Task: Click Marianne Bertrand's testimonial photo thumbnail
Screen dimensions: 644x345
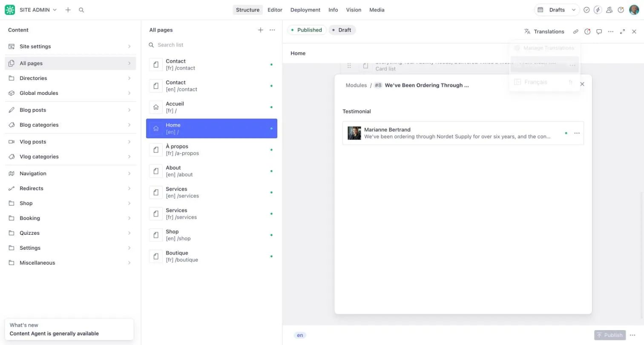Action: point(354,133)
